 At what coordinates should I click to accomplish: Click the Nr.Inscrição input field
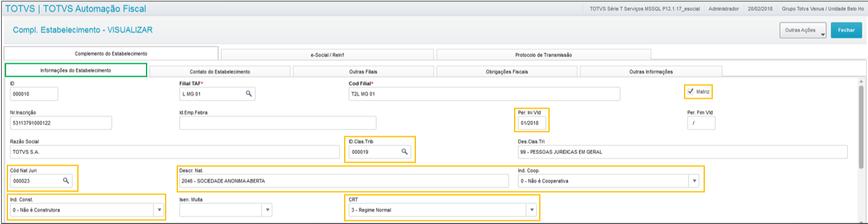click(x=60, y=123)
